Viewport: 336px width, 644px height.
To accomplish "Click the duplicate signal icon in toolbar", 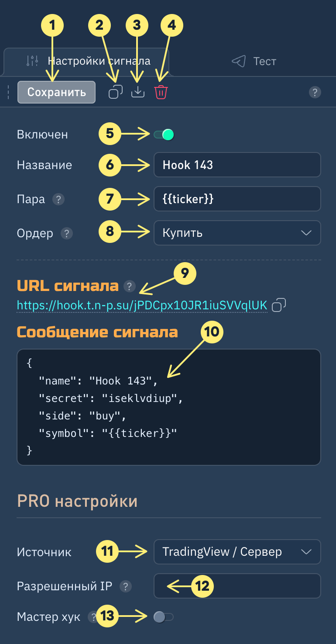I will 116,92.
